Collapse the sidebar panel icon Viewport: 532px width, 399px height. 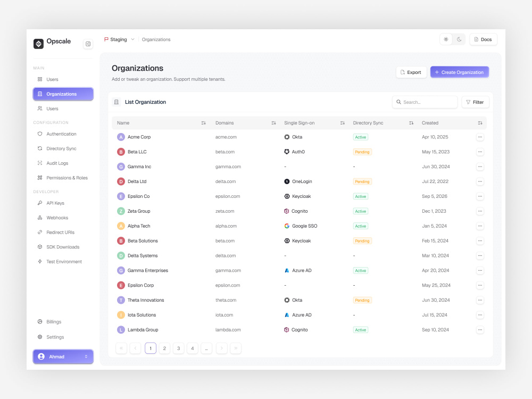click(x=88, y=44)
